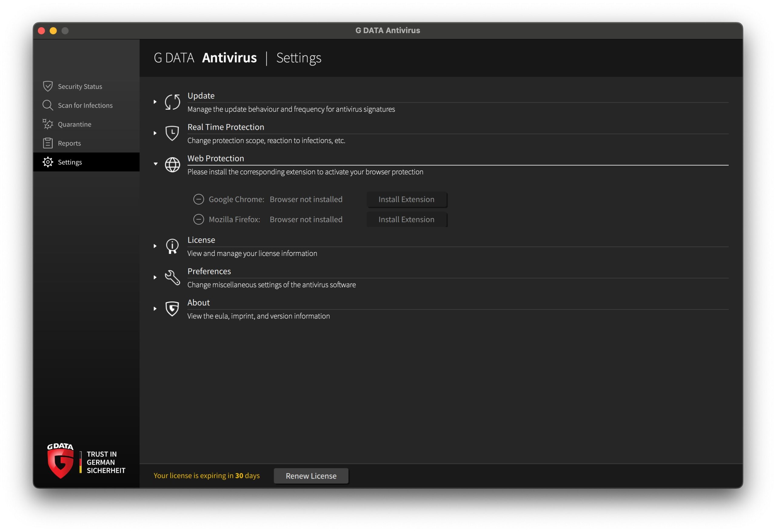This screenshot has height=532, width=776.
Task: Click the Update circular arrows icon
Action: pos(172,102)
